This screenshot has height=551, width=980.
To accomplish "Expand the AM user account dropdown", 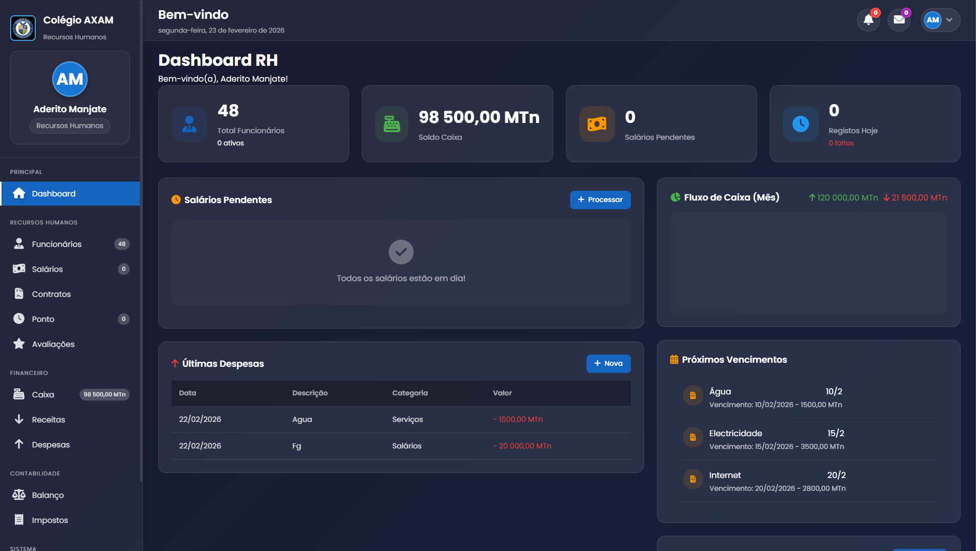I will (940, 20).
